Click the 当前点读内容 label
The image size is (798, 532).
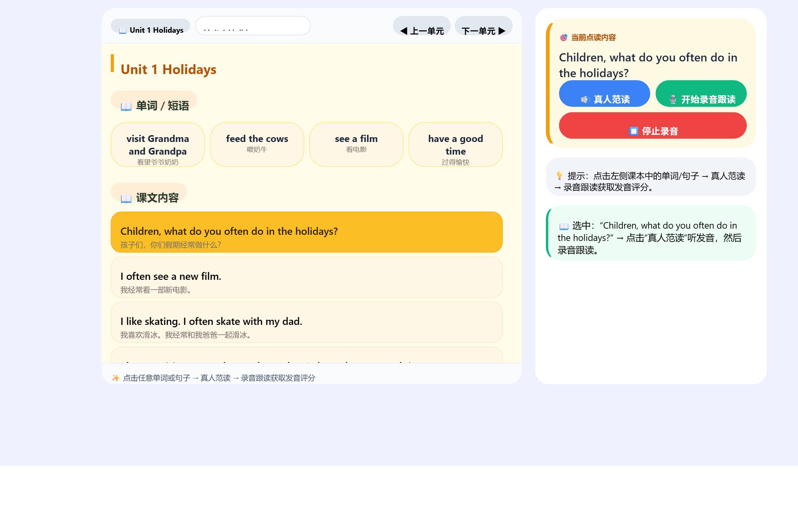pos(593,38)
